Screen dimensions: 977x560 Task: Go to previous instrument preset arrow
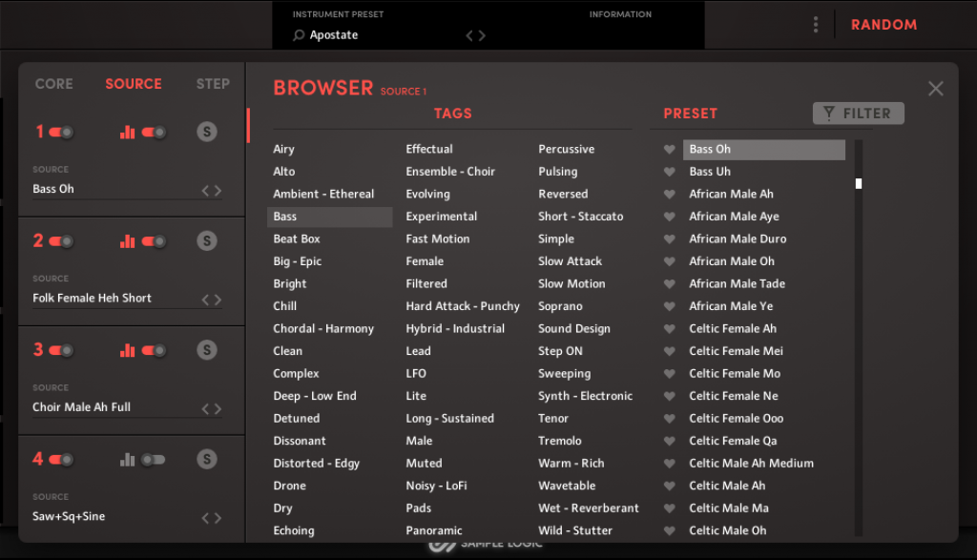pos(469,35)
